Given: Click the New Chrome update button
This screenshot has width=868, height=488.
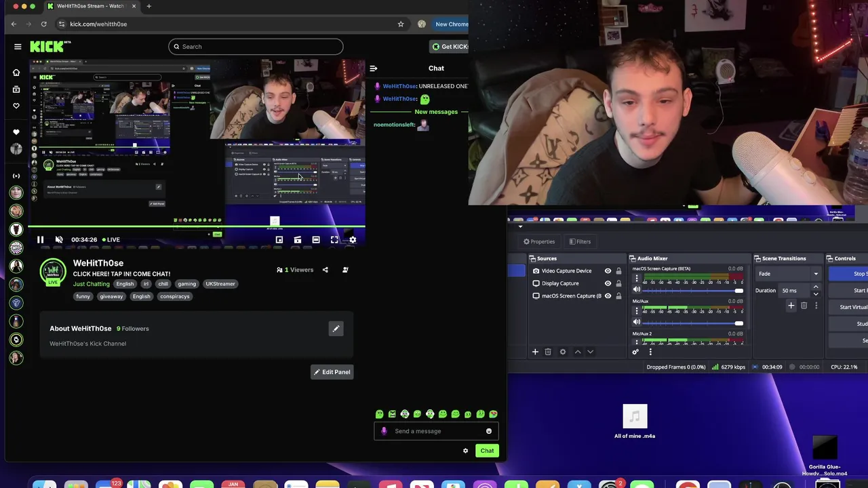Looking at the screenshot, I should (x=452, y=24).
